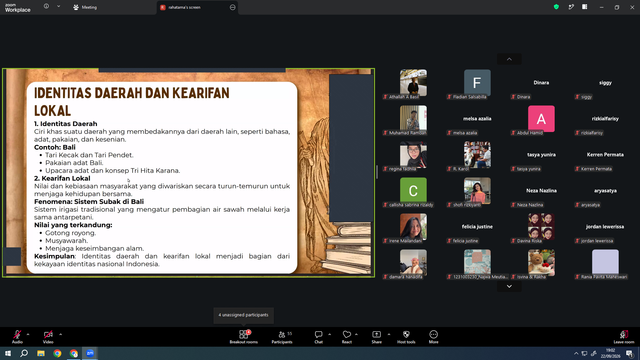Select callisha sabrina's green C avatar
This screenshot has height=360, width=640.
[413, 191]
